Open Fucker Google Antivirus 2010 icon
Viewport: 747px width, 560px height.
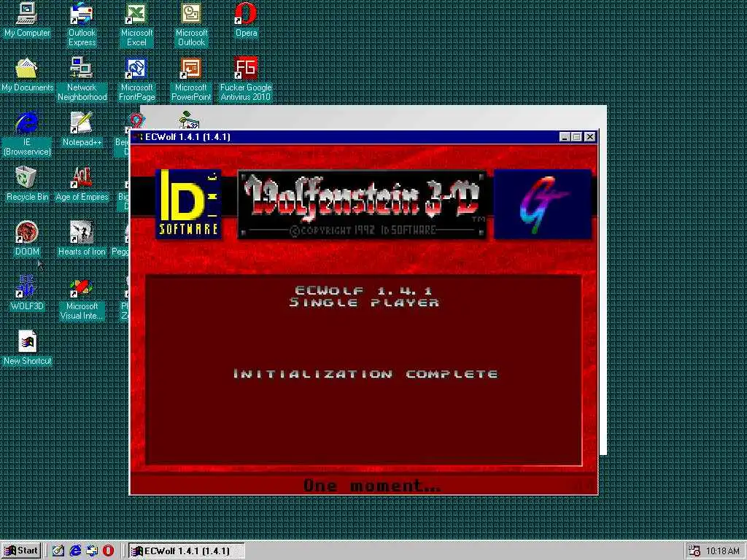pos(246,79)
